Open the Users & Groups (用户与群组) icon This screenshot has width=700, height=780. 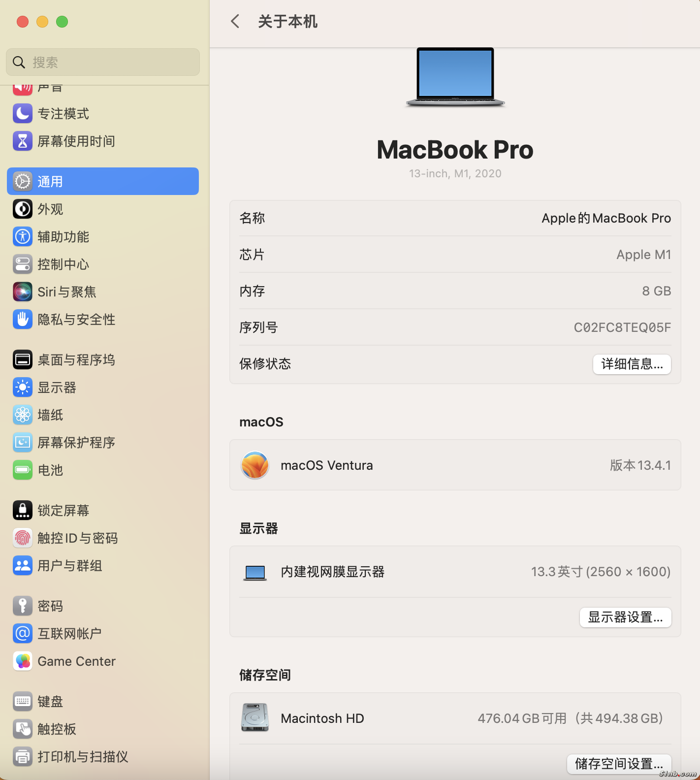(23, 566)
